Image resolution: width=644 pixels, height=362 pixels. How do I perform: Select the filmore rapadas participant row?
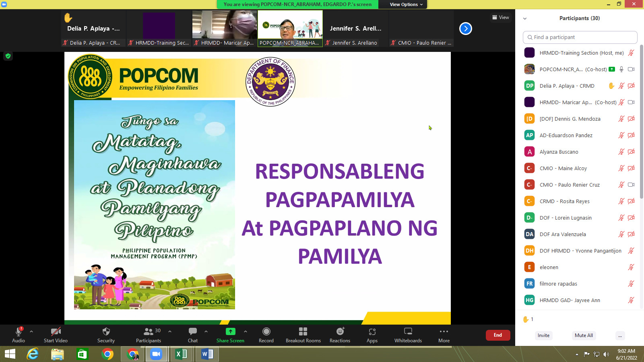[580, 284]
